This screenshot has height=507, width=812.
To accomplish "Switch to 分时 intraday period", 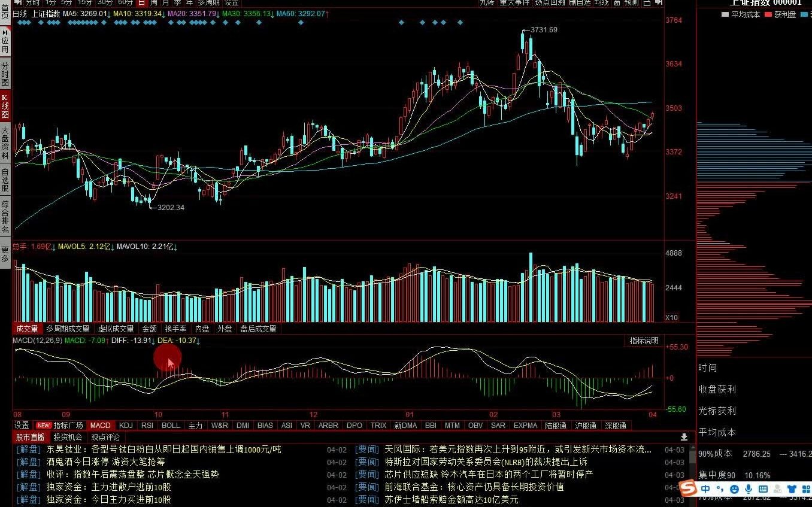I will pyautogui.click(x=32, y=2).
